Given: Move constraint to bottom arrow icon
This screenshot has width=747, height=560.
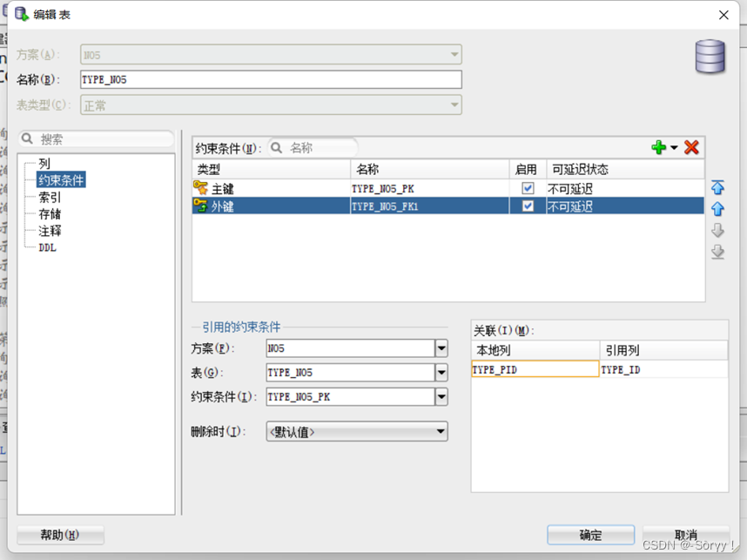Looking at the screenshot, I should 717,252.
